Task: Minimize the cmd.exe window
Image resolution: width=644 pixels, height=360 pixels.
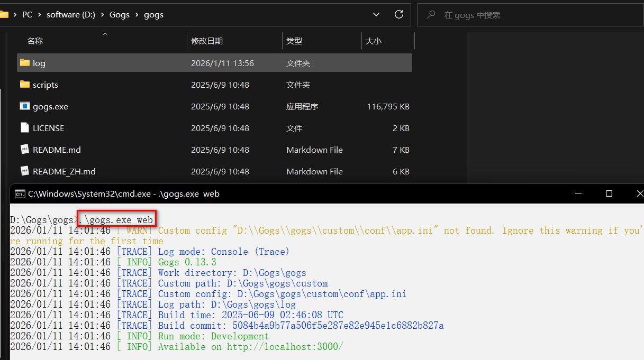Action: coord(579,194)
